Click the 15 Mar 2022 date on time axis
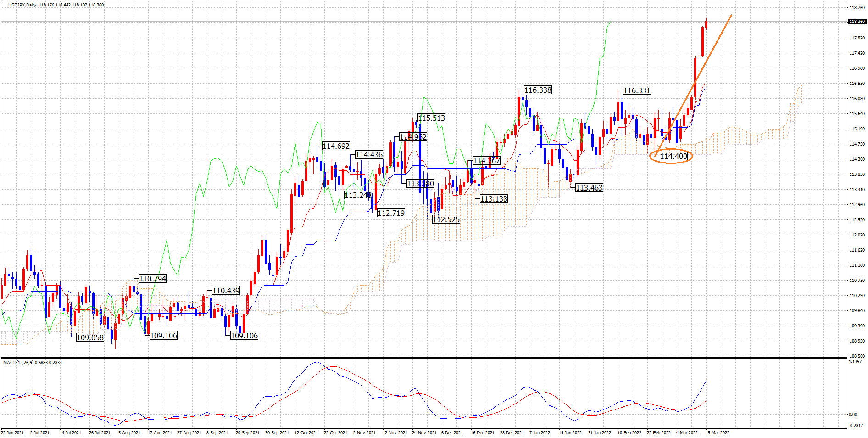This screenshot has width=868, height=438. pos(717,432)
